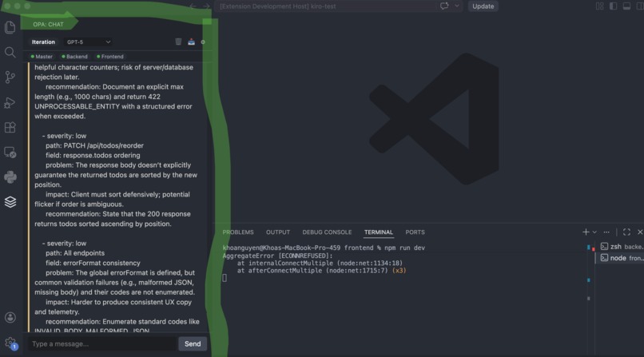
Task: Open the Manage gear with notification badge
Action: (x=10, y=343)
